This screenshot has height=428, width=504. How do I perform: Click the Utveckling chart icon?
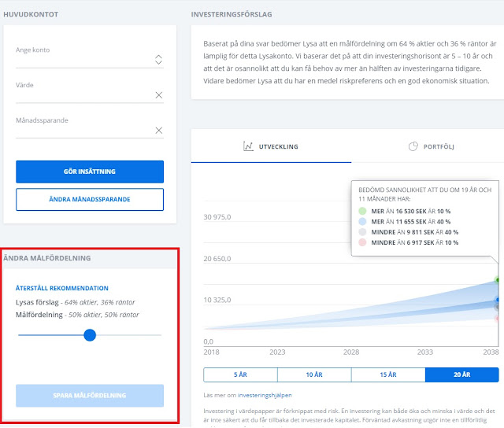(x=248, y=146)
